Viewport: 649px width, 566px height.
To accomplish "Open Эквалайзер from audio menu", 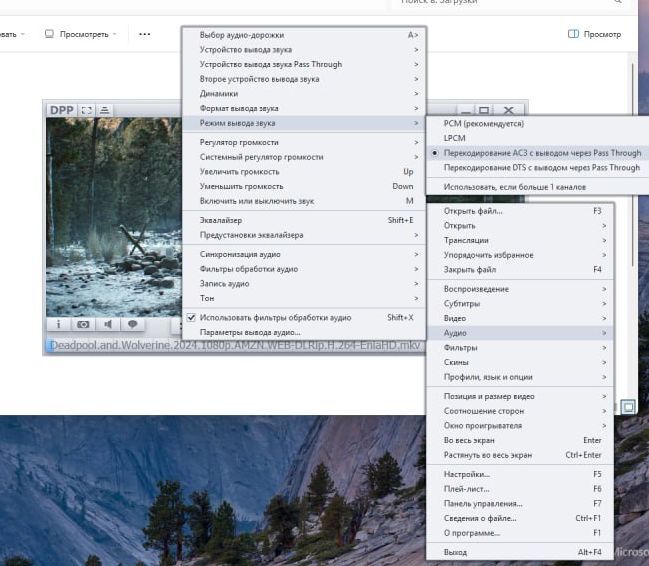I will (x=304, y=220).
